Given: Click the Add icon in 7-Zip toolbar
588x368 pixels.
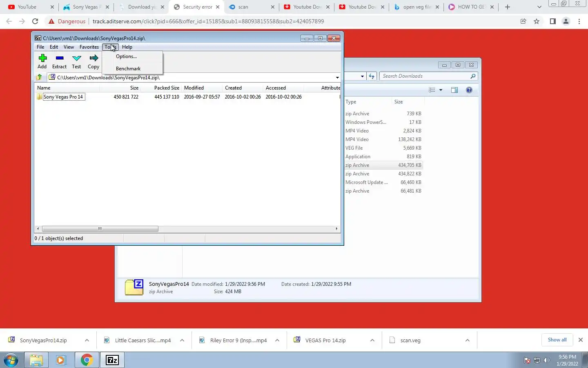Looking at the screenshot, I should coord(42,61).
